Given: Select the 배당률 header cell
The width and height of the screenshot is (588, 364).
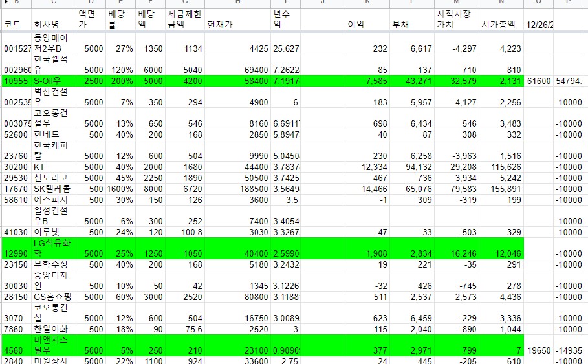Looking at the screenshot, I should pos(121,19).
